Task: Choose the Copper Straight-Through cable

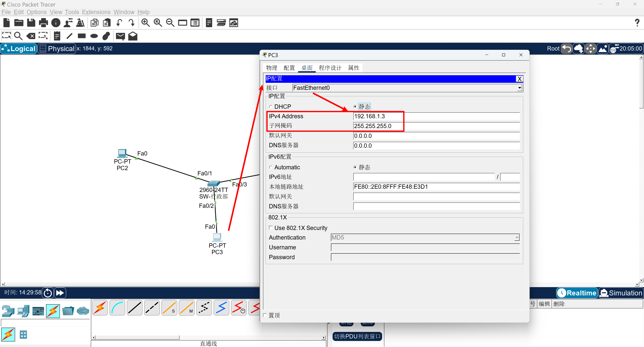Action: tap(135, 308)
